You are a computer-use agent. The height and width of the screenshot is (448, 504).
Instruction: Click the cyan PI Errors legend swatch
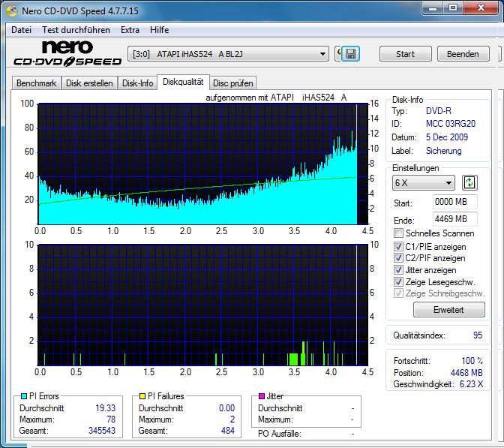pyautogui.click(x=24, y=396)
